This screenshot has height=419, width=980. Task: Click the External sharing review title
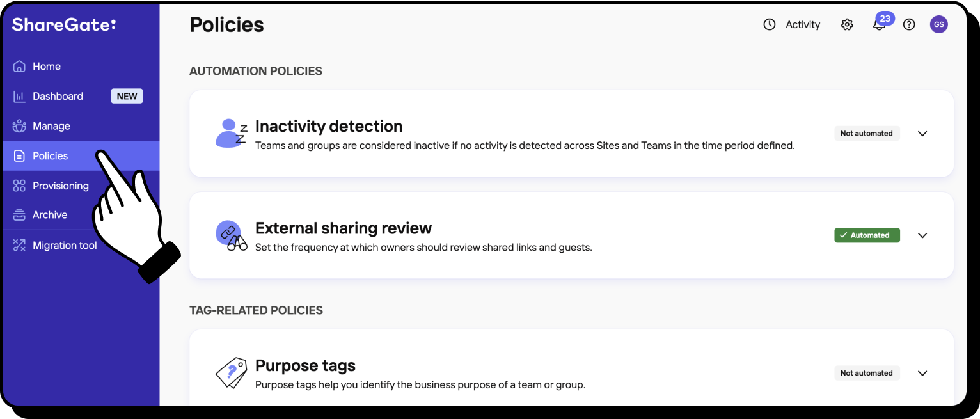point(344,228)
